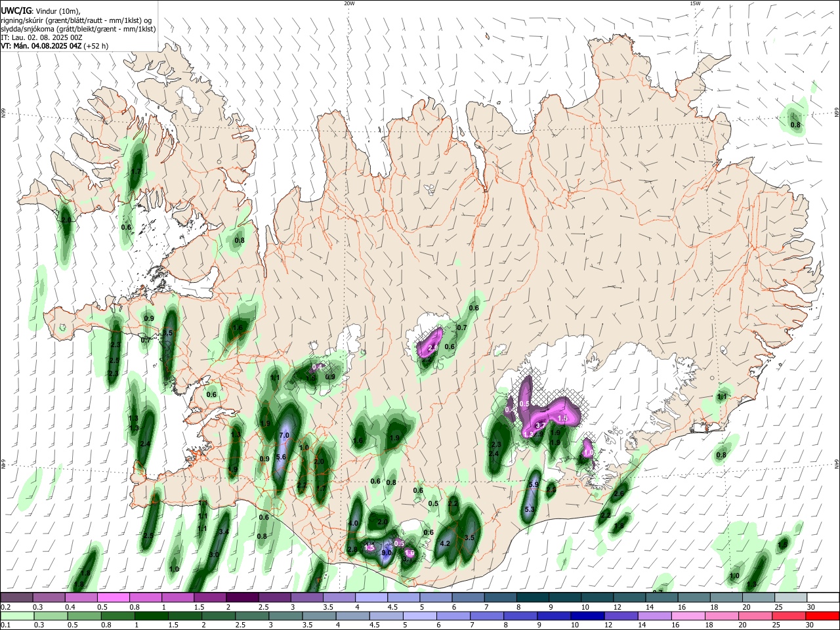Viewport: 840px width, 630px height.
Task: Click the 3.4 precipitation value offshore
Action: pyautogui.click(x=224, y=532)
